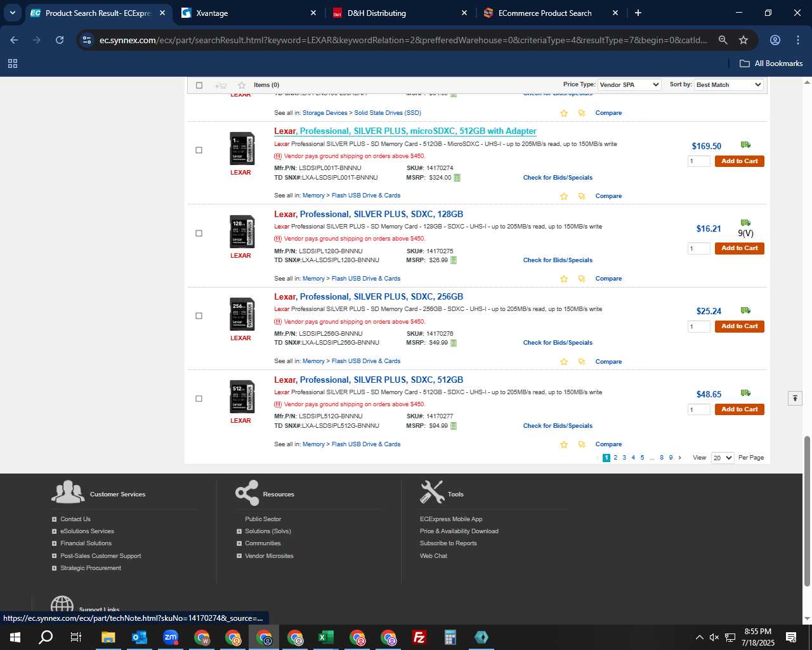Click green shipping truck icon beside $169.50
Viewport: 812px width, 650px height.
[x=745, y=145]
